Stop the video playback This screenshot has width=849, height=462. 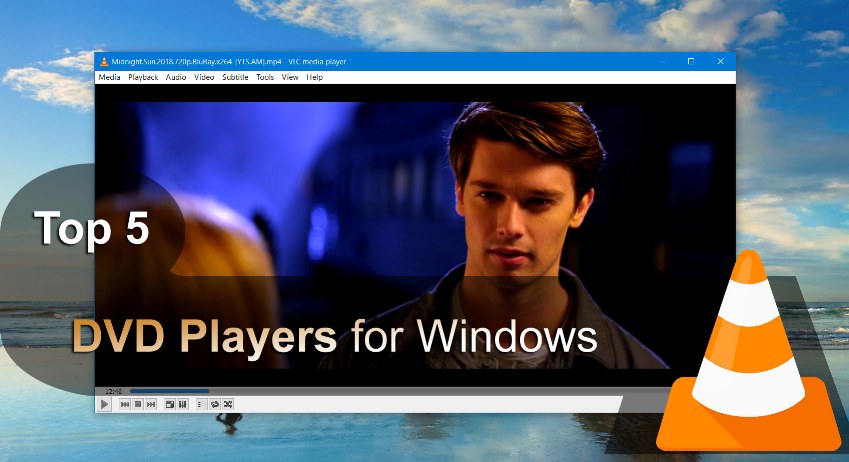[x=138, y=404]
